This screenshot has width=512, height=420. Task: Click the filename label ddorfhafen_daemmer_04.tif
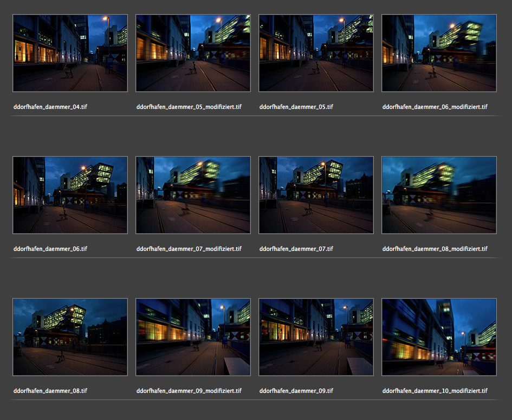click(x=50, y=107)
